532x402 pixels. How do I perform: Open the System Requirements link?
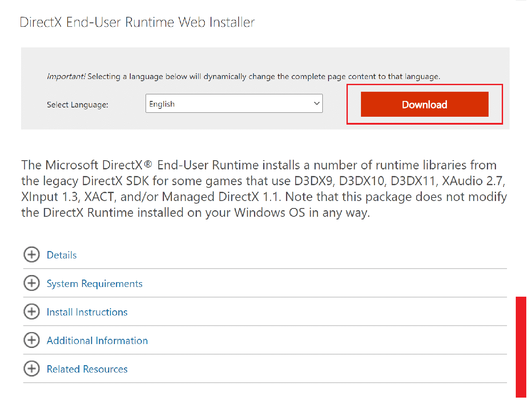click(x=94, y=283)
